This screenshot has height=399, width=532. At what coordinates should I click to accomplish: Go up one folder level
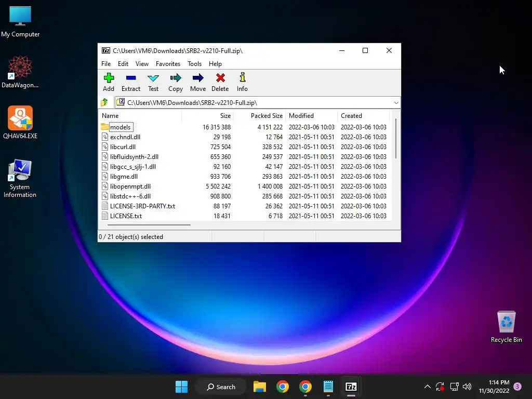104,102
